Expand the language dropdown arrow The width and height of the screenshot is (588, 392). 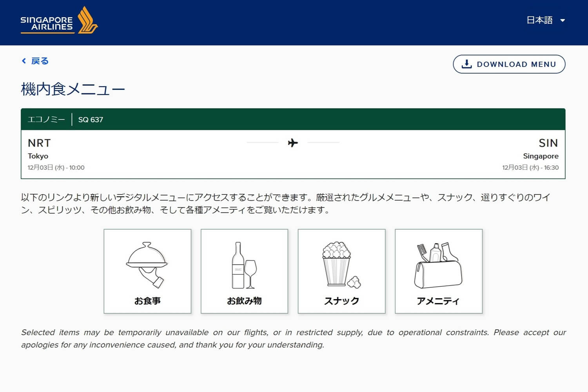[x=563, y=21]
